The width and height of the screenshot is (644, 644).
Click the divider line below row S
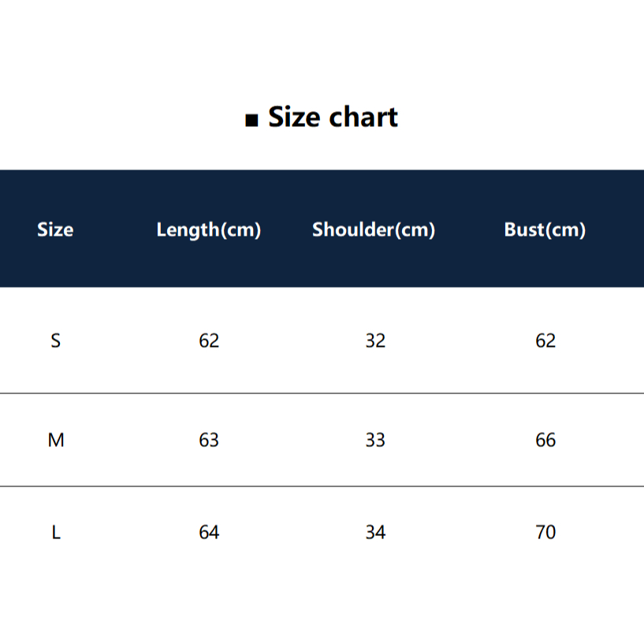(322, 393)
